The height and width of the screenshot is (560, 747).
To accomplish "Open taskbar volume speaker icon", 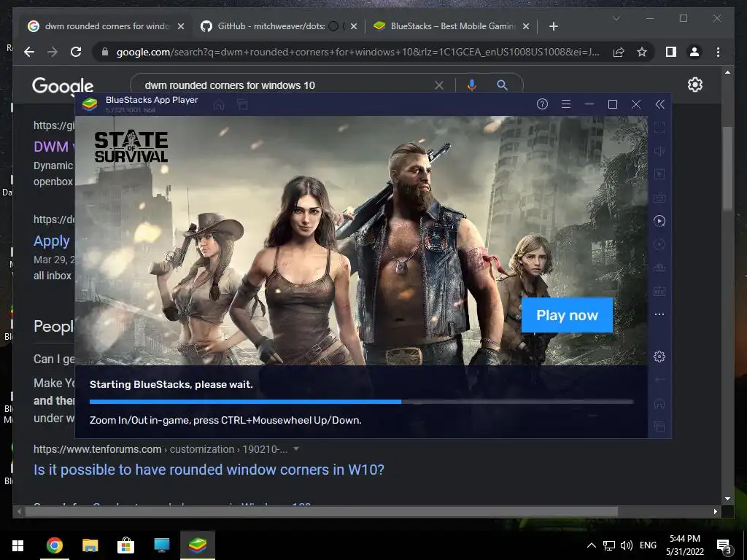I will coord(627,545).
